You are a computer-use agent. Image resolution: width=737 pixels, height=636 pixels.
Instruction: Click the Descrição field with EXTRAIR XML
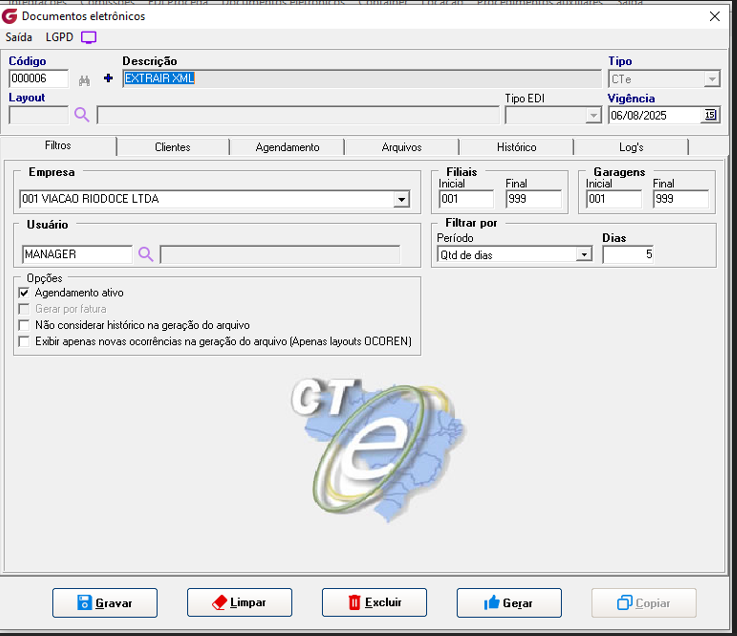click(x=362, y=79)
